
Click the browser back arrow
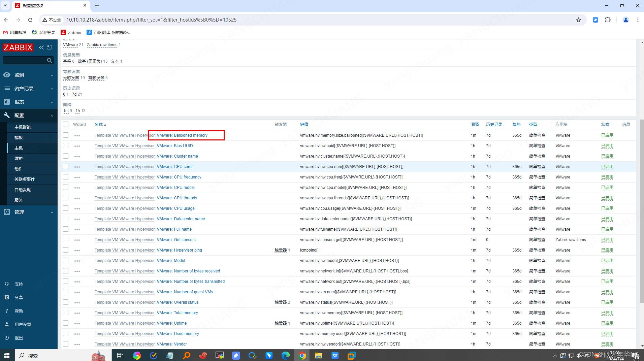(x=6, y=20)
